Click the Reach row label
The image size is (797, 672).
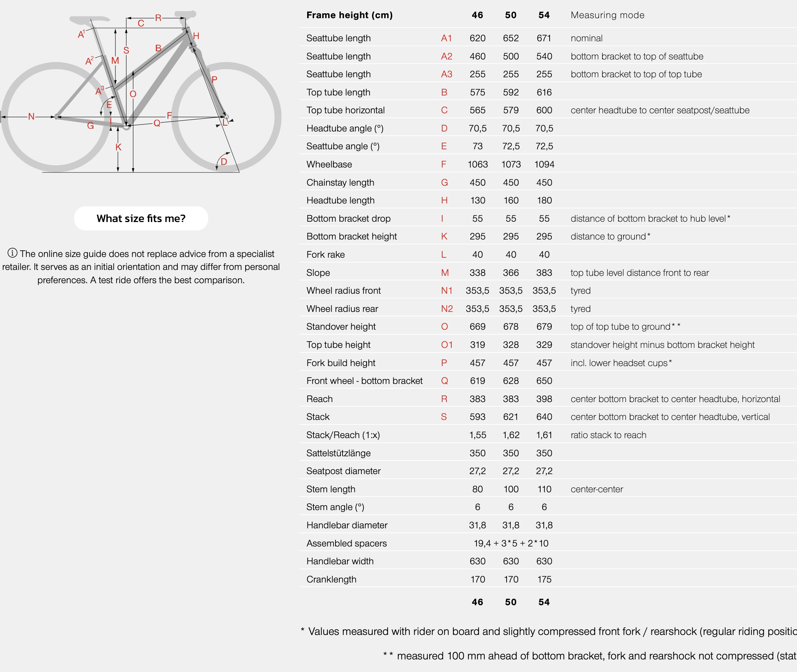tap(319, 399)
